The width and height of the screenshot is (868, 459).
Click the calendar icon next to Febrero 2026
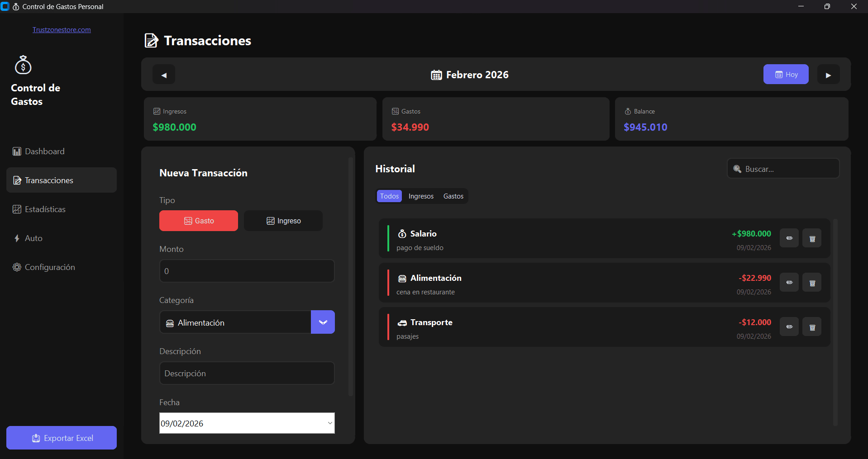(x=436, y=75)
